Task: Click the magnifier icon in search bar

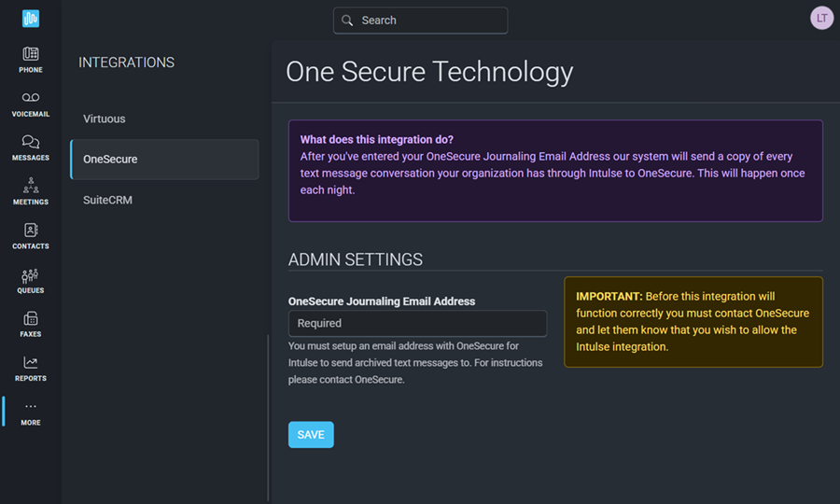Action: (x=347, y=21)
